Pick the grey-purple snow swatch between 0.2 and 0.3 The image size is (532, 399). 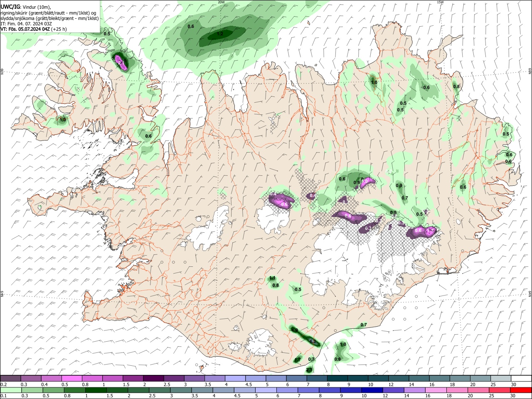point(10,378)
